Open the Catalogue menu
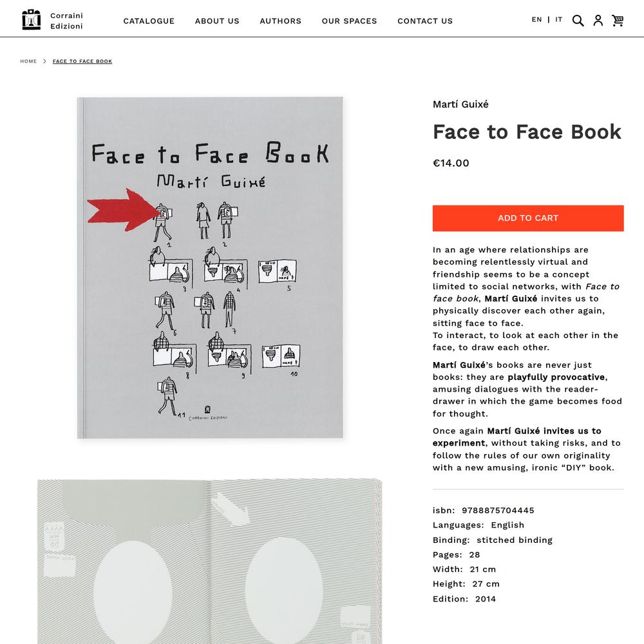 point(149,21)
